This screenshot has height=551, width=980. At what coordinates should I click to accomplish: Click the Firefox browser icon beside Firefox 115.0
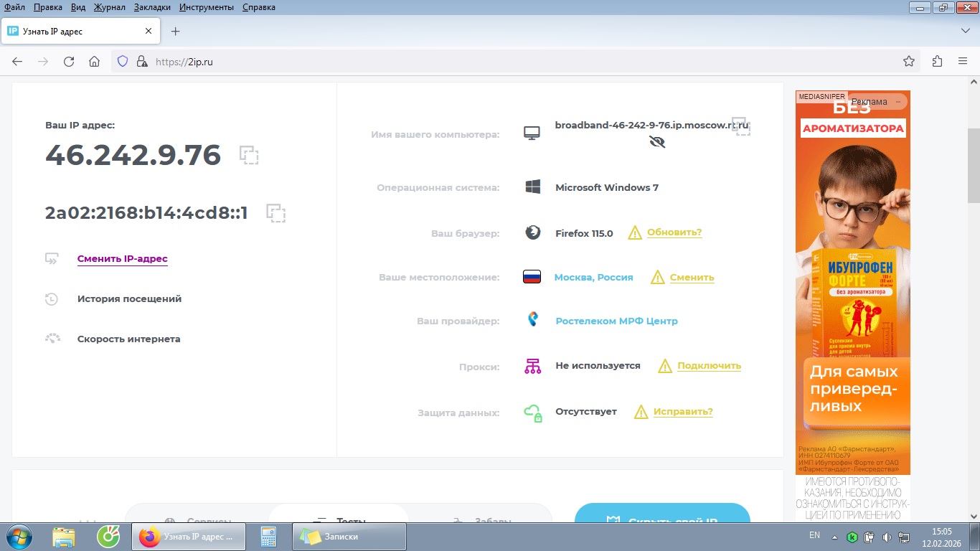[532, 232]
